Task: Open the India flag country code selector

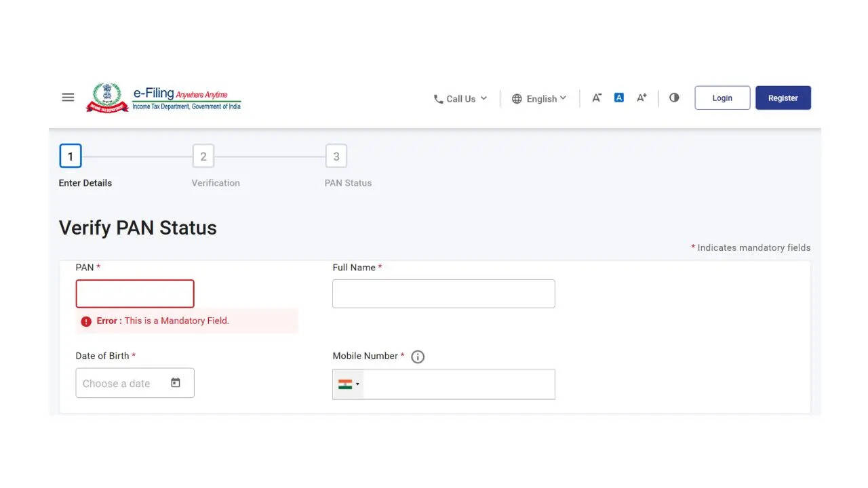Action: click(x=349, y=384)
